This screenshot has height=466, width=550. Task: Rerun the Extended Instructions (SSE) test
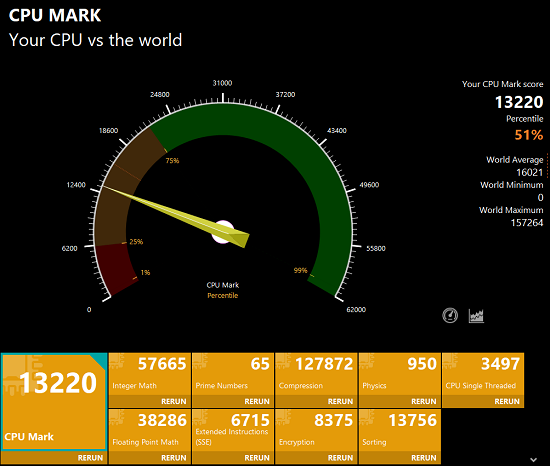pyautogui.click(x=257, y=458)
